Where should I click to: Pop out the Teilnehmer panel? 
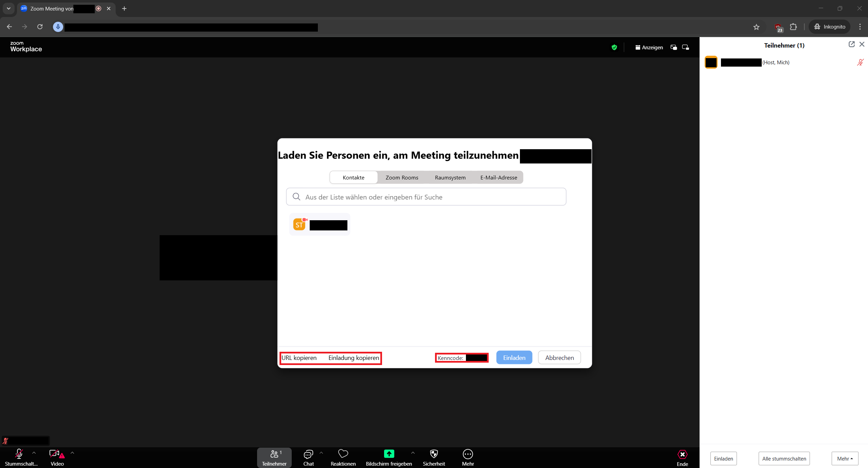851,44
